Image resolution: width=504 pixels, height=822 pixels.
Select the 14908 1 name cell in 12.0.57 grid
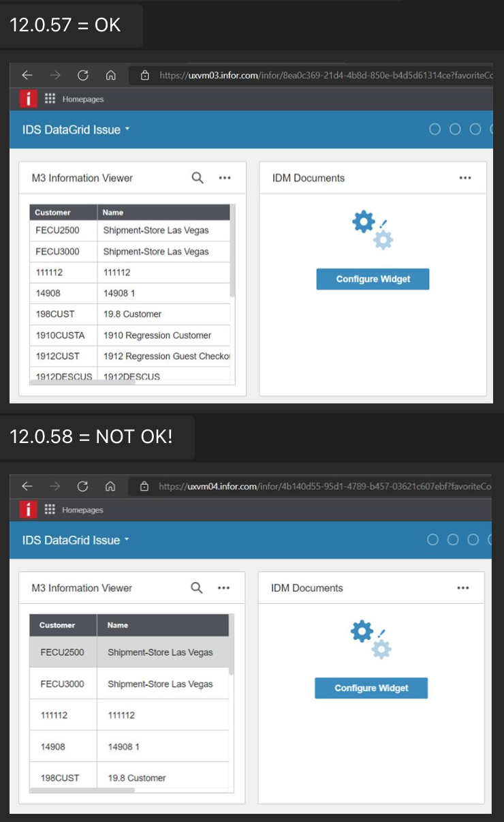coord(163,293)
